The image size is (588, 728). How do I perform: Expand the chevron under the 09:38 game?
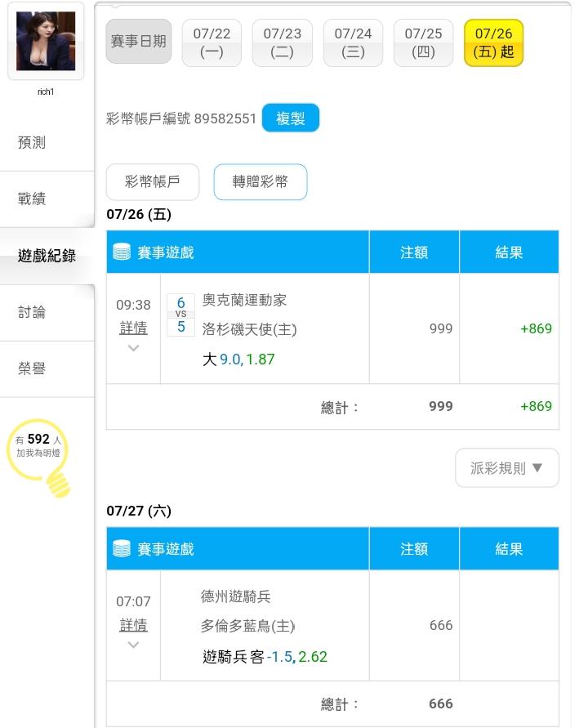(x=134, y=348)
